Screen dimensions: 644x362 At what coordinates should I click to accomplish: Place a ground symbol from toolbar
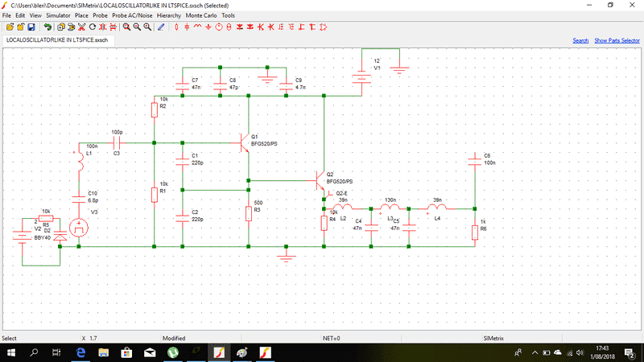208,27
